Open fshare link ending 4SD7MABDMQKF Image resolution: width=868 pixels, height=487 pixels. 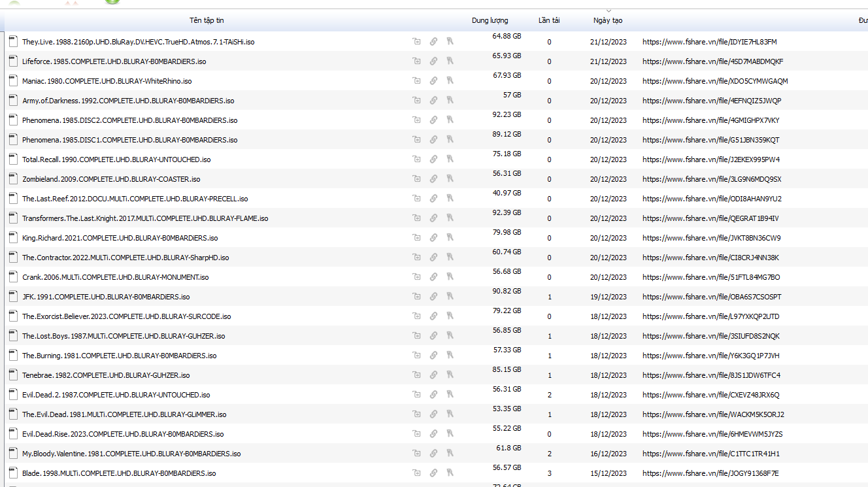(x=713, y=61)
